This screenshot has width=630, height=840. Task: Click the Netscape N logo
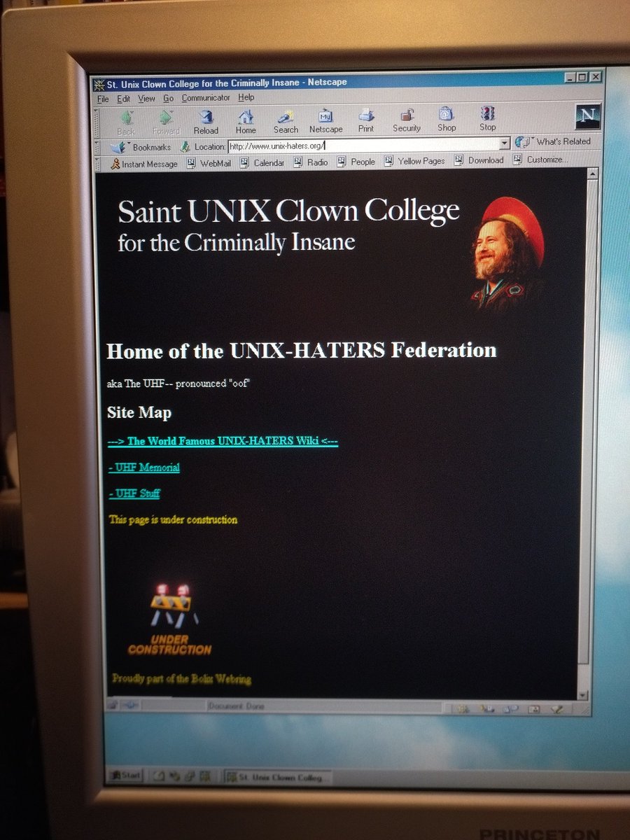click(588, 118)
